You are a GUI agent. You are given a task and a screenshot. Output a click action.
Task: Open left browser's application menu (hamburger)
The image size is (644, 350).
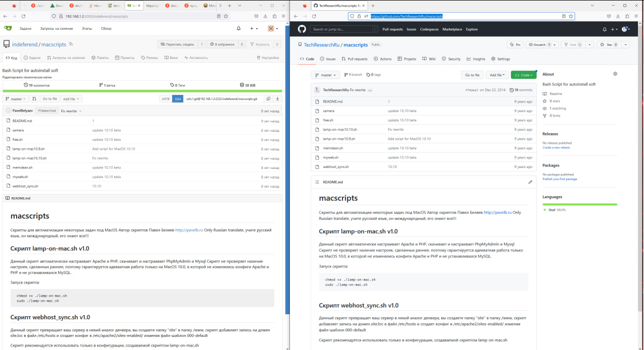[283, 16]
